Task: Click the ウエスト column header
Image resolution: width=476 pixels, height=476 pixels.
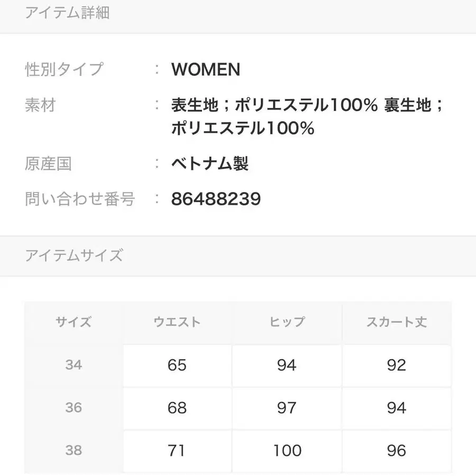Action: [177, 322]
